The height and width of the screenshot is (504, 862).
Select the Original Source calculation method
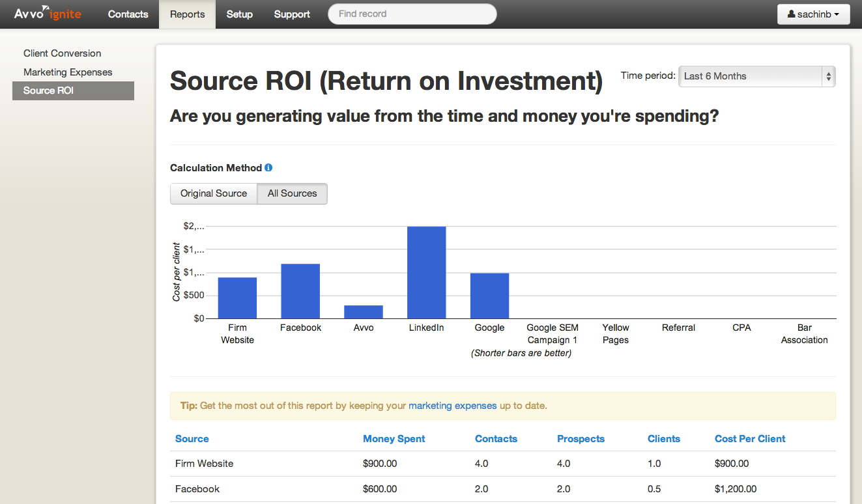coord(214,193)
